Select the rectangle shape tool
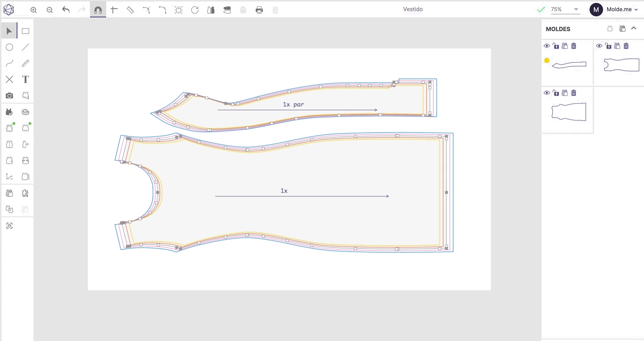 coord(26,31)
